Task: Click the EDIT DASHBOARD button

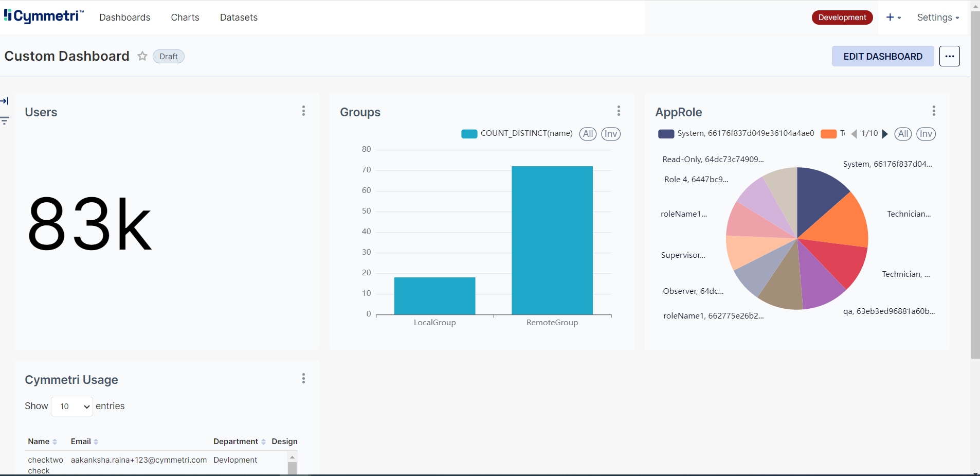Action: click(882, 56)
